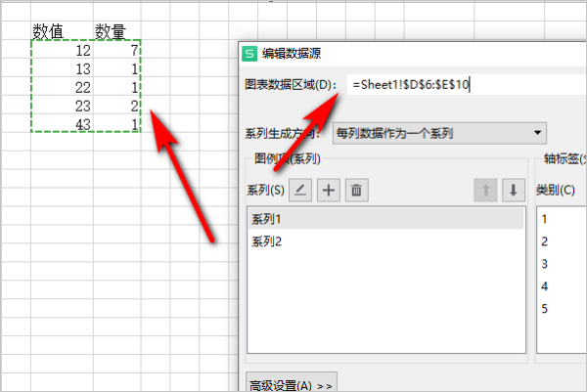The image size is (587, 392).
Task: Select 数量 cell beside value 22
Action: coord(117,86)
